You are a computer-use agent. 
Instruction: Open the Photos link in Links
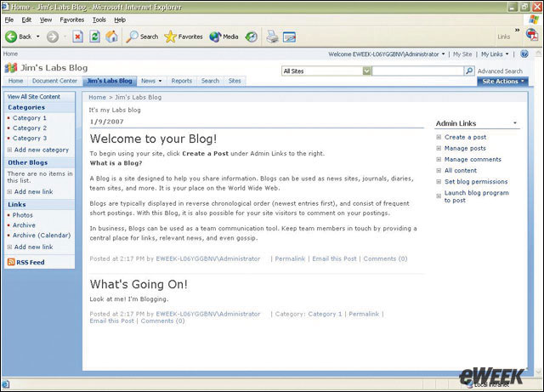tap(23, 215)
